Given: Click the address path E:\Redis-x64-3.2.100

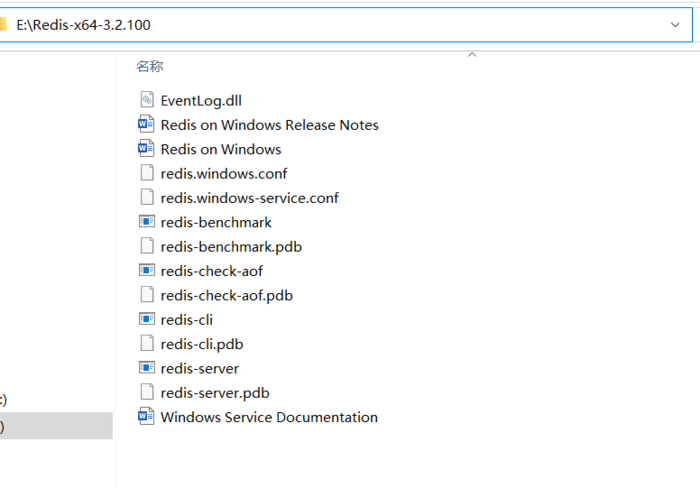Looking at the screenshot, I should (83, 25).
